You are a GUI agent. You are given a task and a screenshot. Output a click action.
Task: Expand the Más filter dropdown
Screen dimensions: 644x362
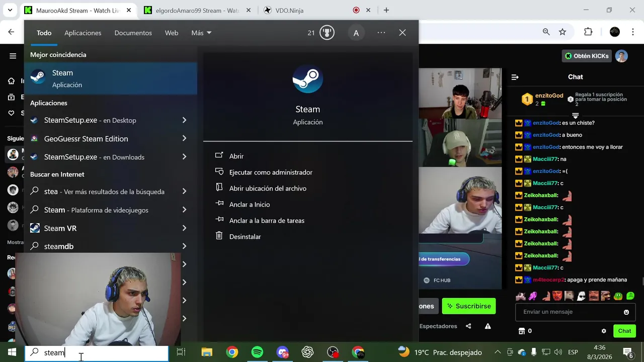click(201, 33)
